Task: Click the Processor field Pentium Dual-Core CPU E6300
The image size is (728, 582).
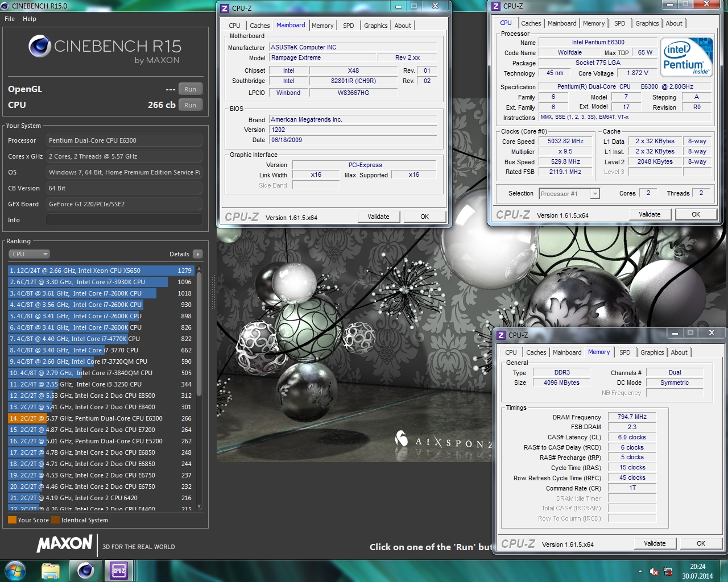Action: (x=124, y=140)
